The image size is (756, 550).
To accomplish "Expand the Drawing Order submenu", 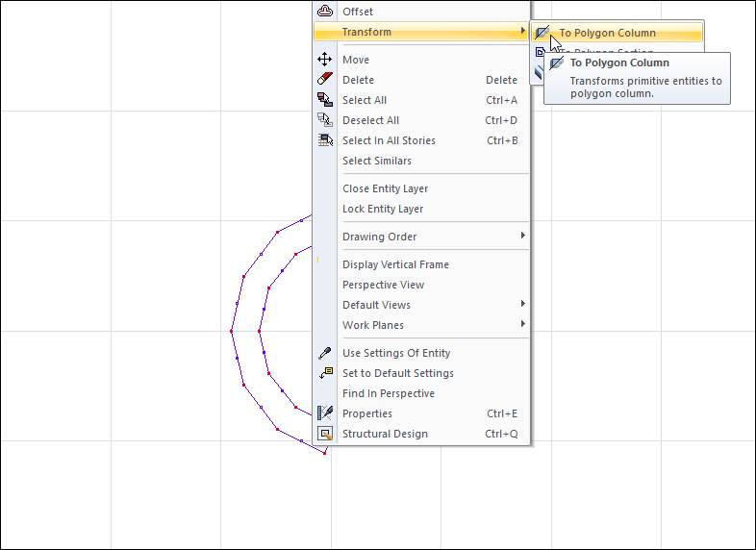I will pyautogui.click(x=523, y=237).
